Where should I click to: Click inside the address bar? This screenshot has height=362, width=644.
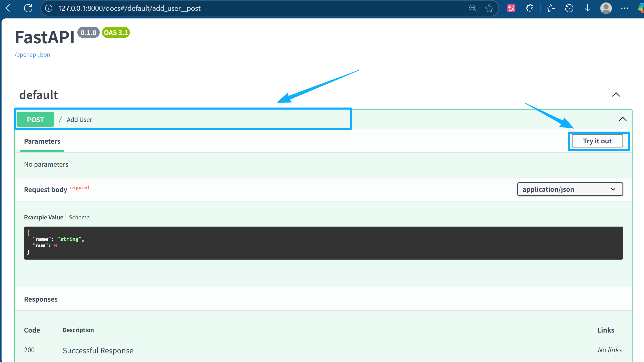tap(179, 8)
